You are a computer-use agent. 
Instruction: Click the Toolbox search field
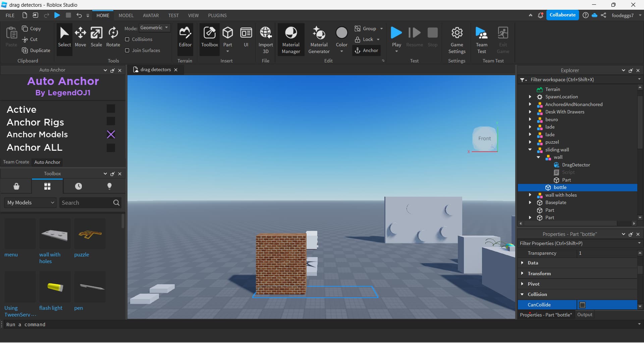pyautogui.click(x=86, y=203)
